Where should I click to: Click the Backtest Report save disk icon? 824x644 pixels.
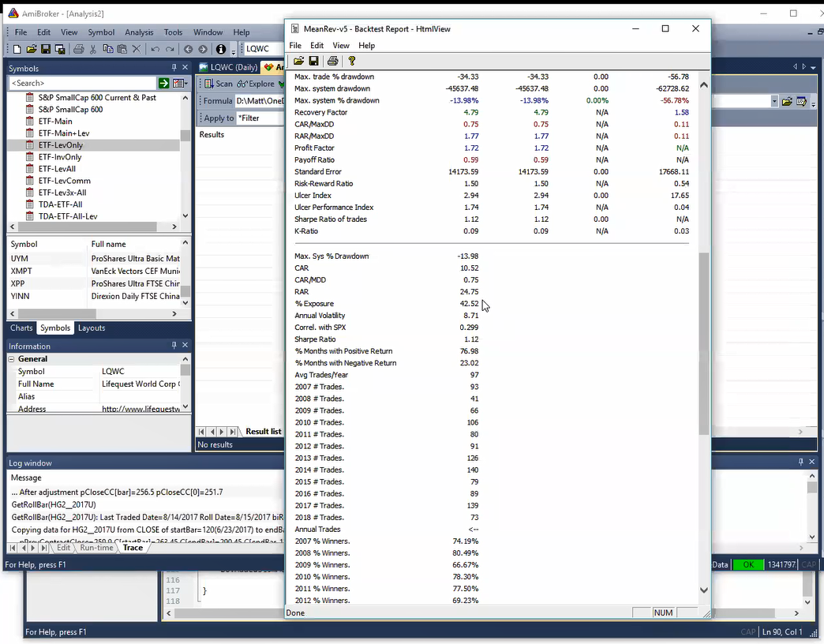point(313,61)
